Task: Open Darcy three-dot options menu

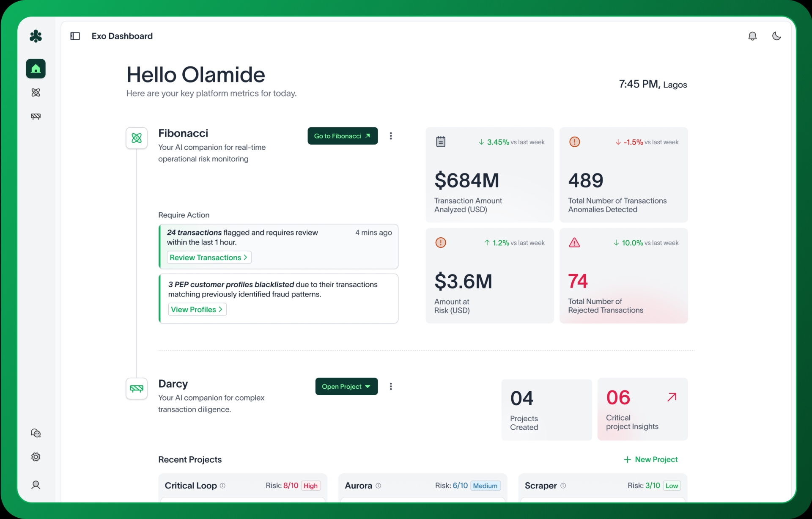Action: point(391,386)
